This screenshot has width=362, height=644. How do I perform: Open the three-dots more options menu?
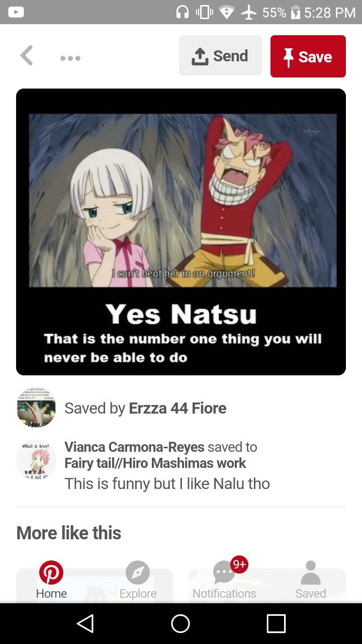pyautogui.click(x=70, y=58)
